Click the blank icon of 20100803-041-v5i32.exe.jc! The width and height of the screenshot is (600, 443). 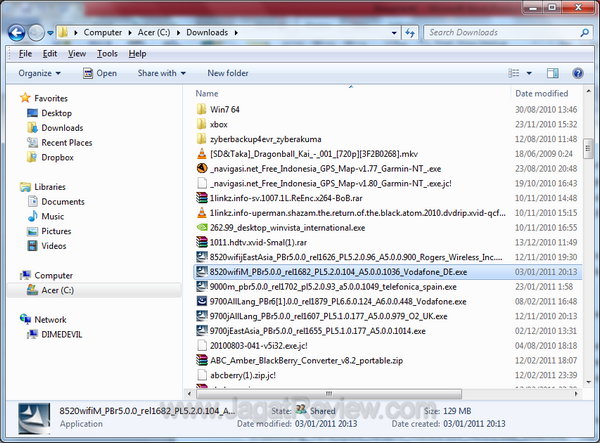point(202,346)
